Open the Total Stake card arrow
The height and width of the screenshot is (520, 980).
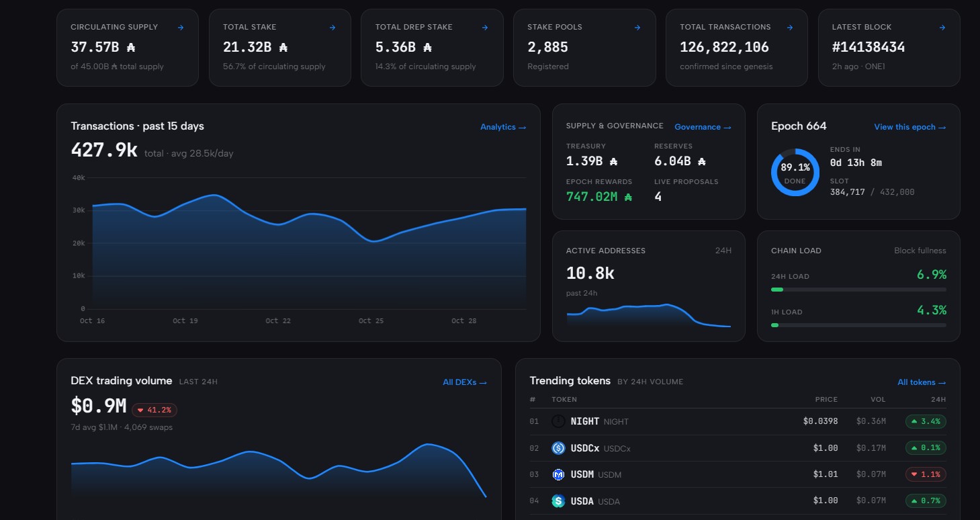coord(332,28)
